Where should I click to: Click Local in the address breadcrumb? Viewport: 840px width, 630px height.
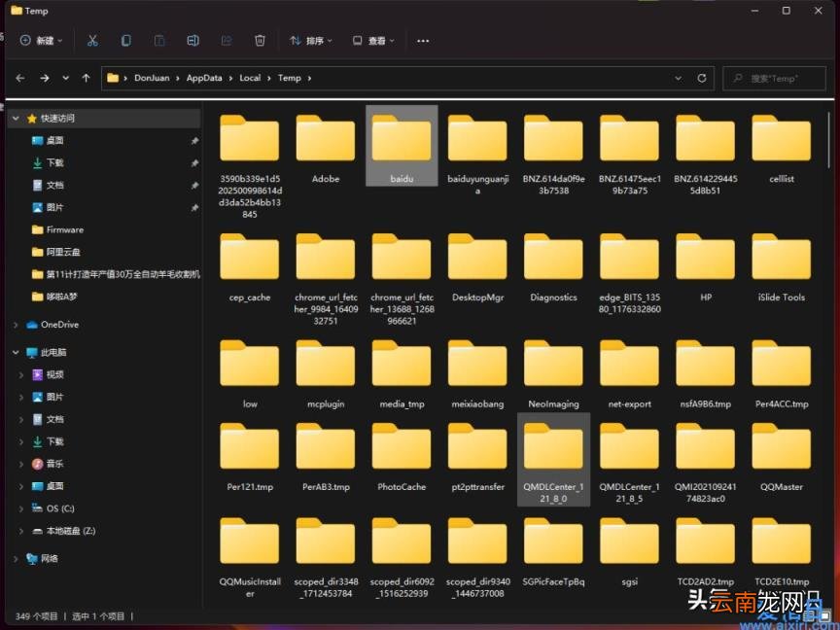coord(250,78)
